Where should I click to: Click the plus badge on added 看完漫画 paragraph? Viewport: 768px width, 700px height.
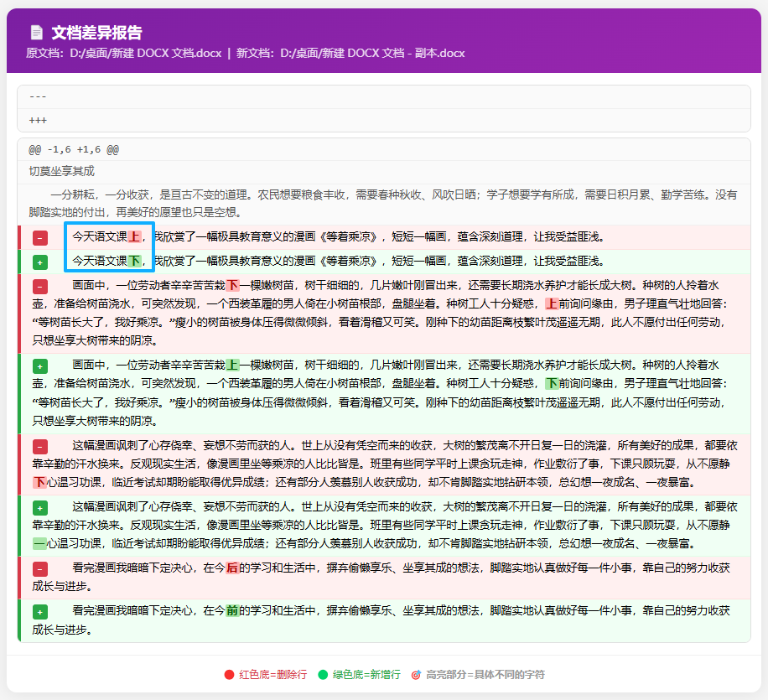(40, 612)
